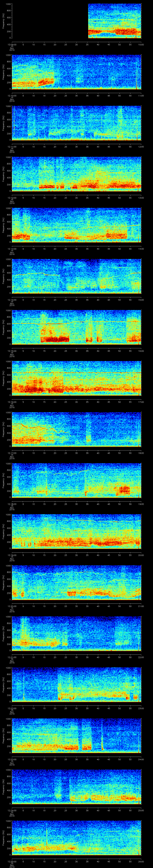
Task: Select the 22:00 end time label
Action: [x=141, y=657]
